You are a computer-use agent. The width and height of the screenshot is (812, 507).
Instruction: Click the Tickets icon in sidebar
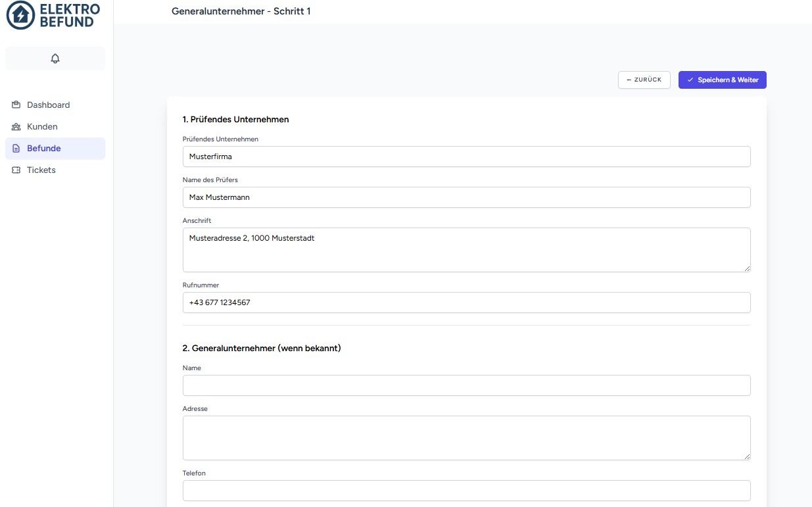pos(15,170)
